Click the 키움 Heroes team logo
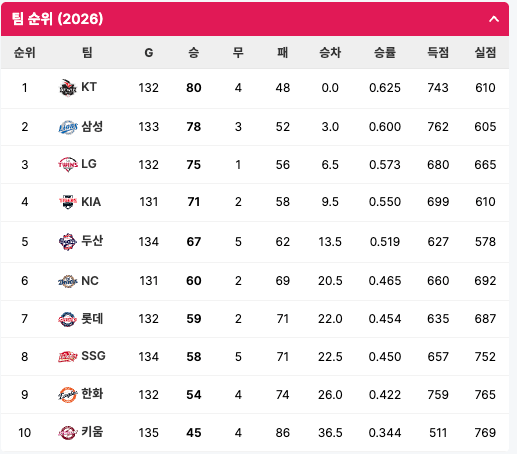This screenshot has height=454, width=517. [x=68, y=433]
